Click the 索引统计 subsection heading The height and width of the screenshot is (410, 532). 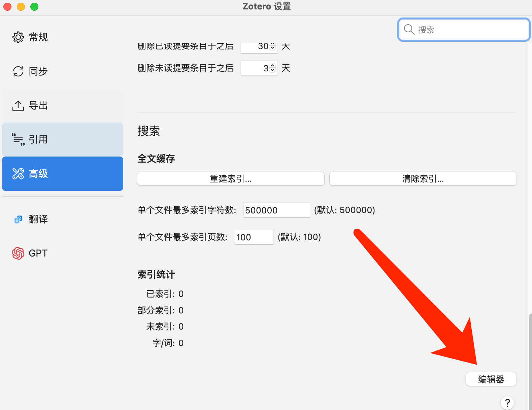click(x=156, y=274)
